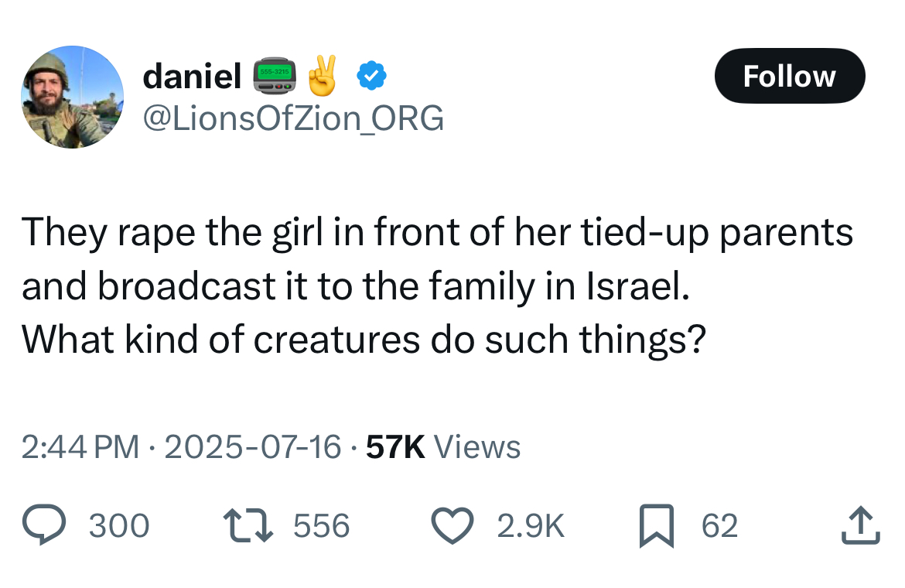Click the pager emoji beside the name

point(275,76)
